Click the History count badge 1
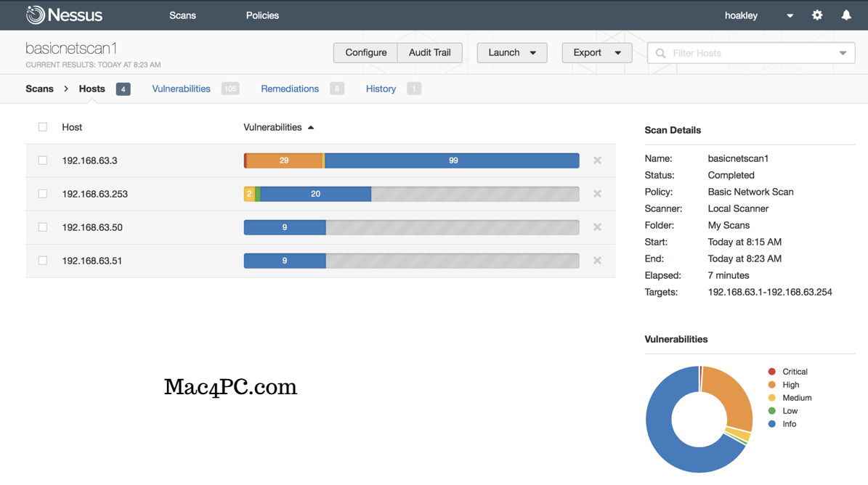 (x=413, y=89)
